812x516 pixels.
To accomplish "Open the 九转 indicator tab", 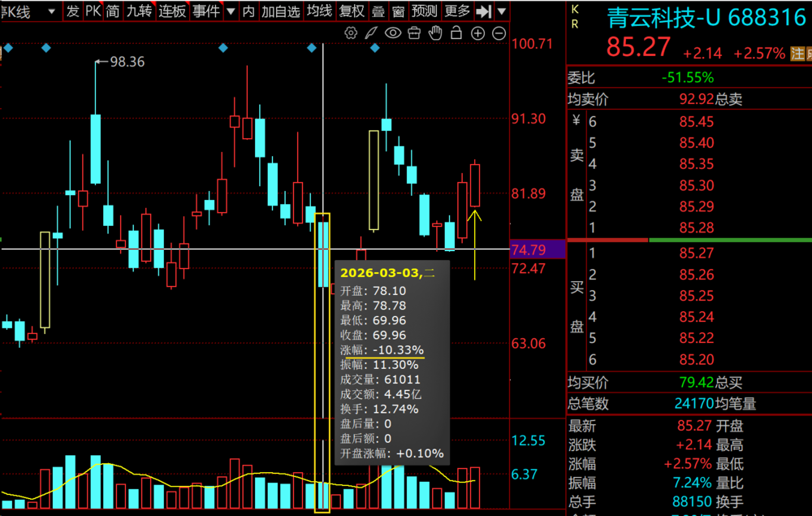I will pyautogui.click(x=139, y=11).
